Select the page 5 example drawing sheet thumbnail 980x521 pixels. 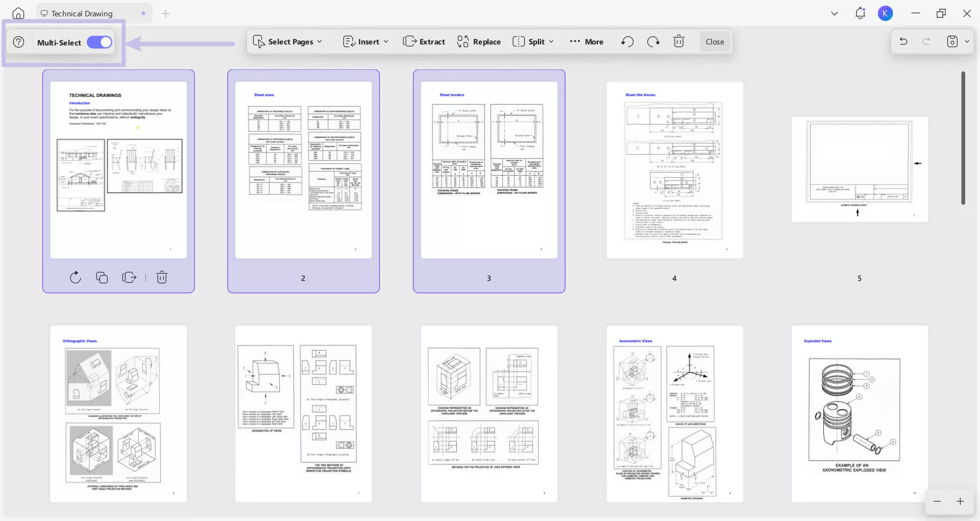[x=860, y=170]
